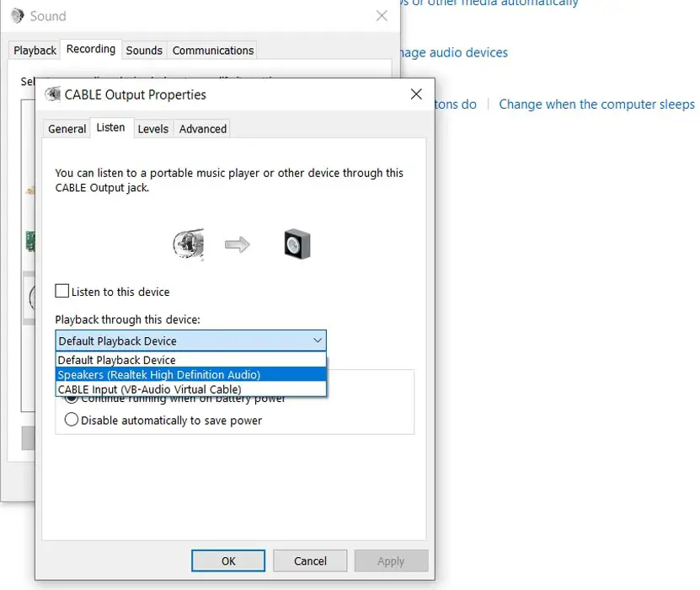Click the arrow between the device icons
The width and height of the screenshot is (700, 590).
tap(237, 244)
